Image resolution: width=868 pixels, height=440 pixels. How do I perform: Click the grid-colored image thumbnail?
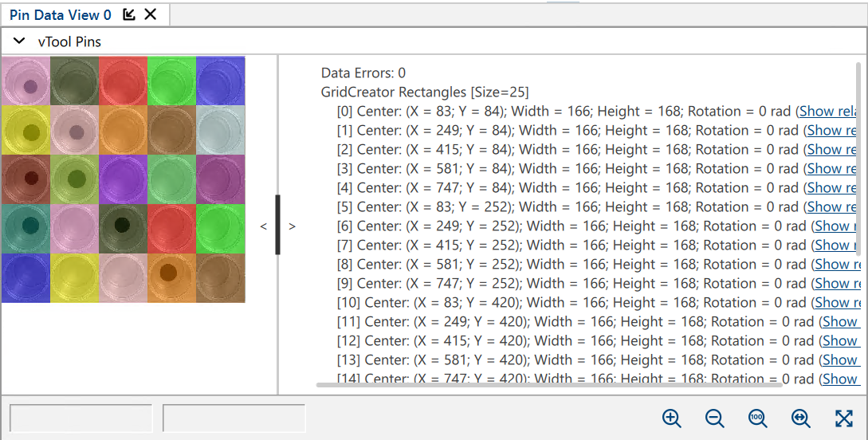[124, 179]
